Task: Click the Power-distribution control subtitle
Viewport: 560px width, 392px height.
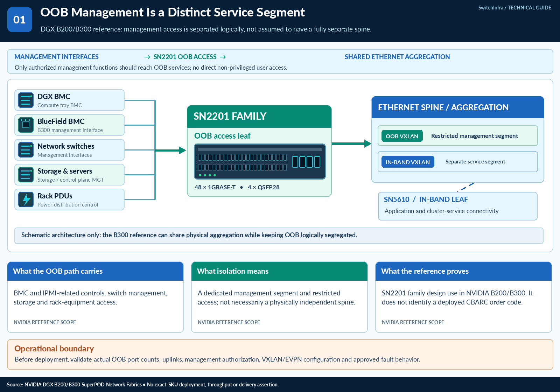Action: (68, 205)
